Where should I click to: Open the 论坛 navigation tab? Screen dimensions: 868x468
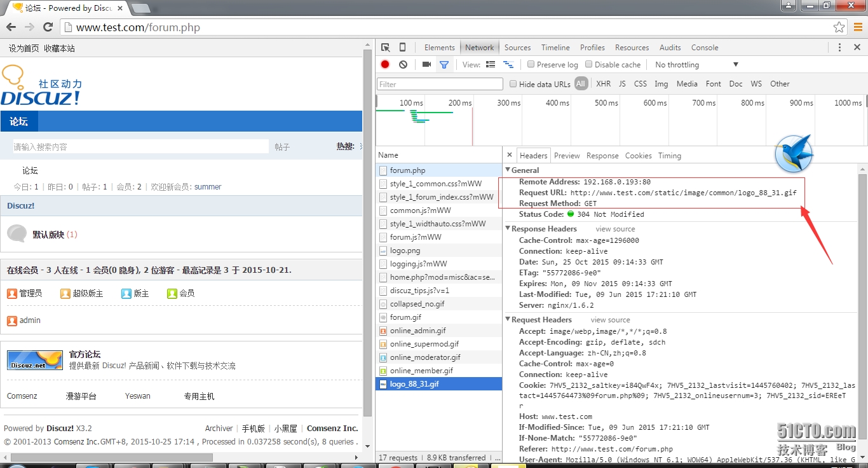tap(19, 121)
